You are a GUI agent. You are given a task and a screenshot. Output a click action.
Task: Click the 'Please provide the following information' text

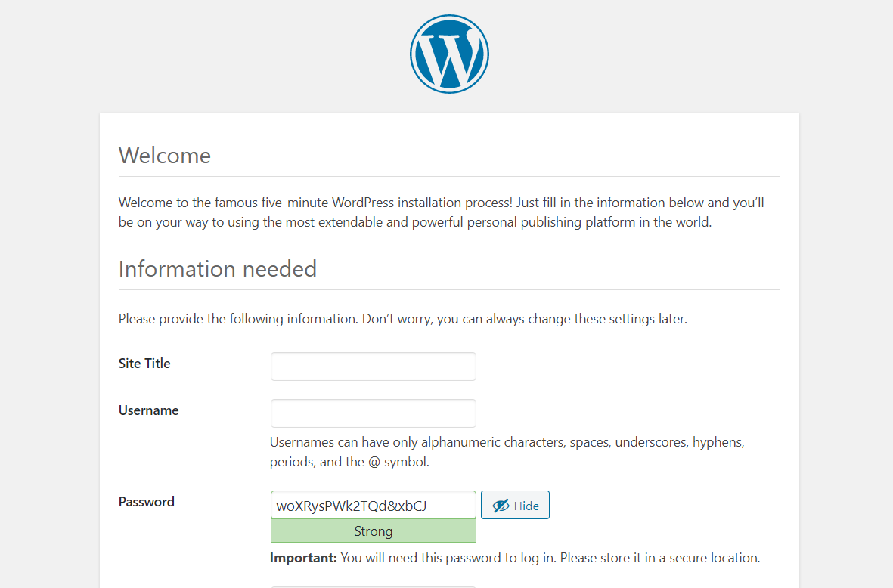tap(403, 319)
